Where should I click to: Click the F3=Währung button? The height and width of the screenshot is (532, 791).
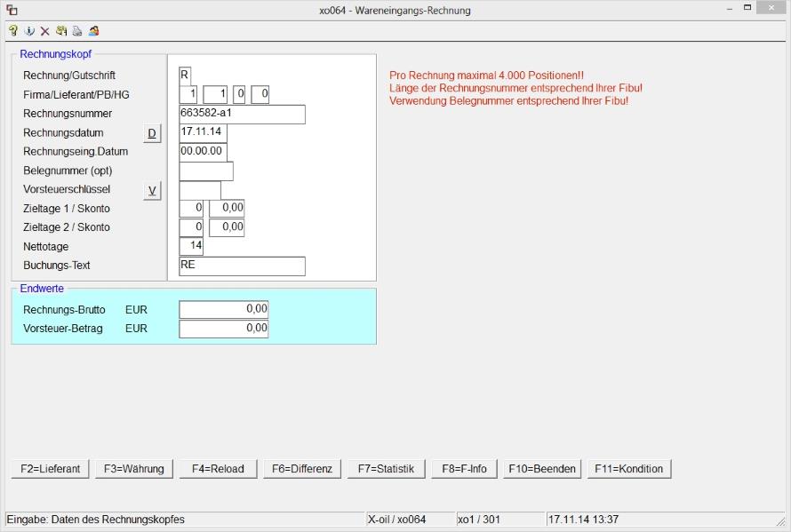133,469
